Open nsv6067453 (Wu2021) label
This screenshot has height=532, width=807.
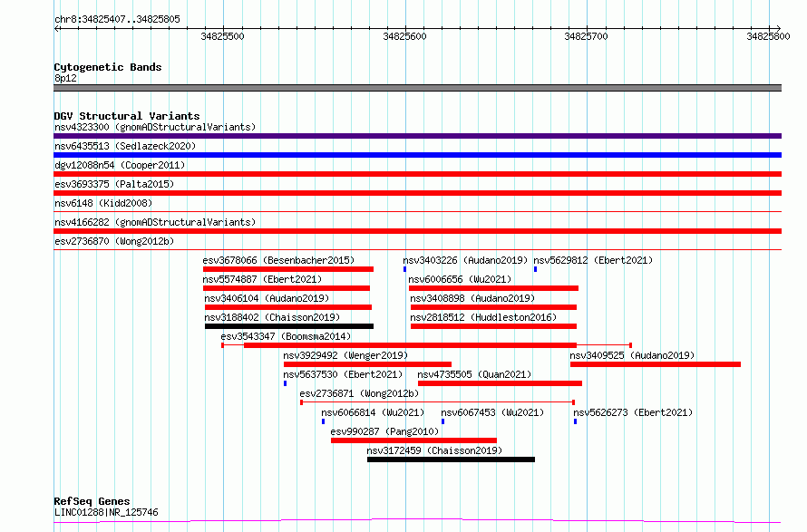[x=492, y=412]
